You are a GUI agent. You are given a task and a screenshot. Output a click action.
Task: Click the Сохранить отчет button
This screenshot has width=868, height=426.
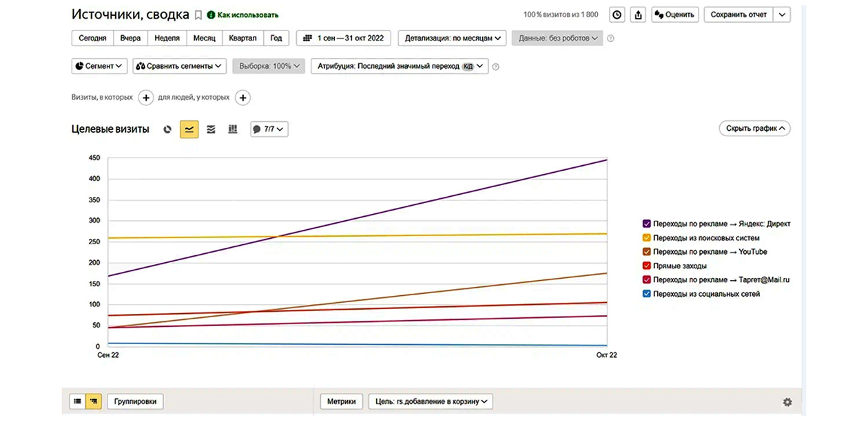738,14
